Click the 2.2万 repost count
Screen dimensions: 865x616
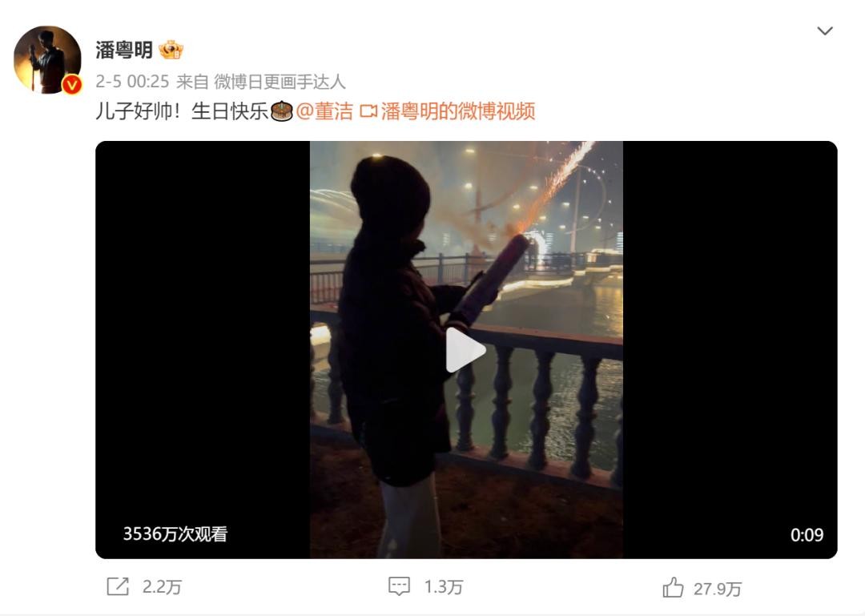[162, 586]
